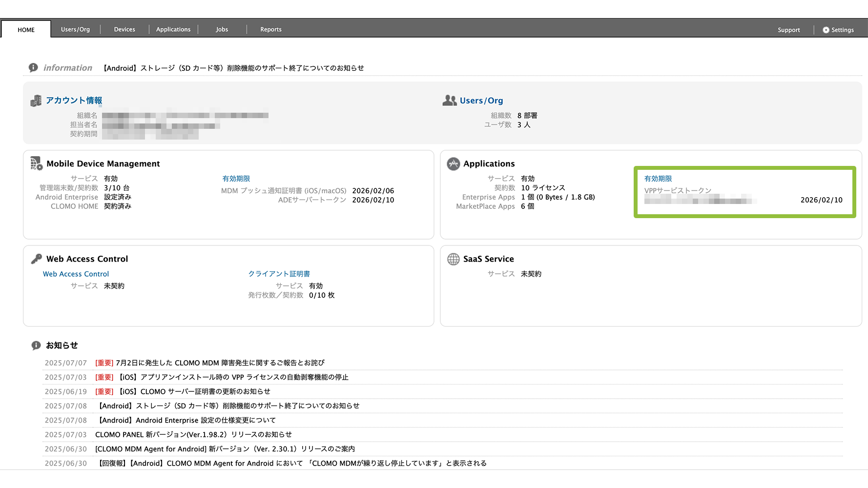
Task: Click the globe icon for SaaS Service
Action: point(454,259)
